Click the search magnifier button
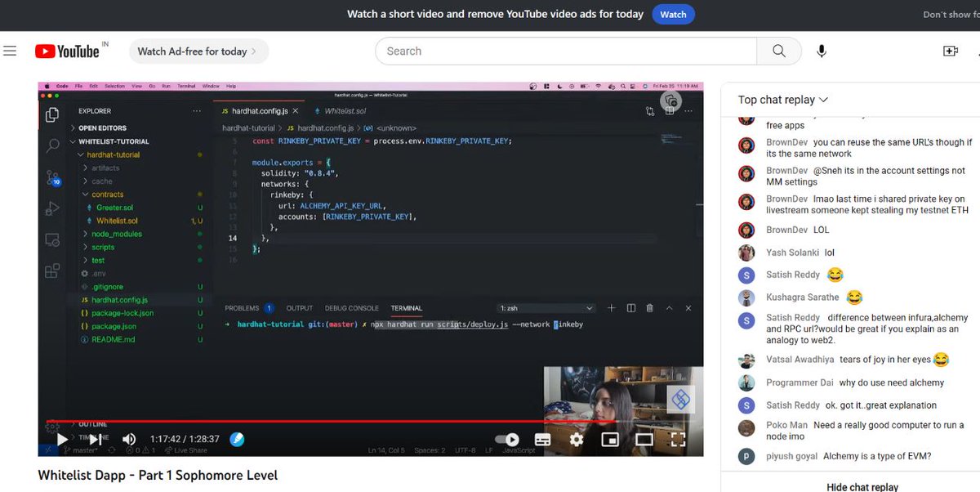Image resolution: width=980 pixels, height=492 pixels. coord(779,51)
